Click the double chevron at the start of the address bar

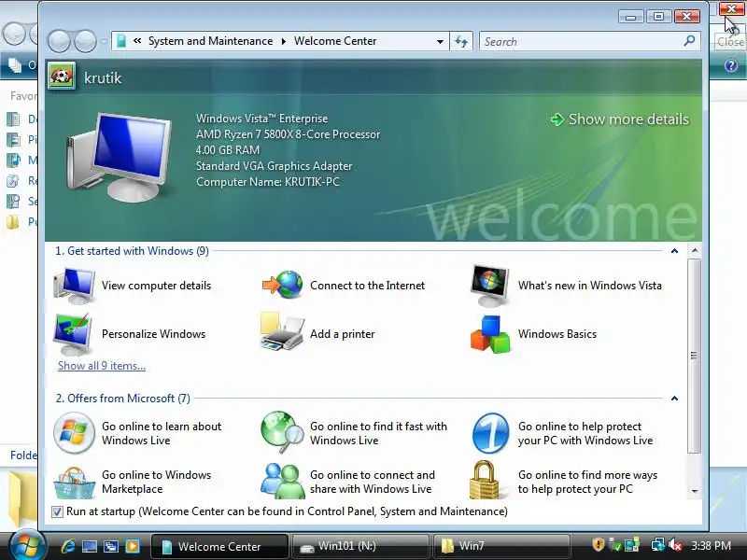click(x=137, y=41)
